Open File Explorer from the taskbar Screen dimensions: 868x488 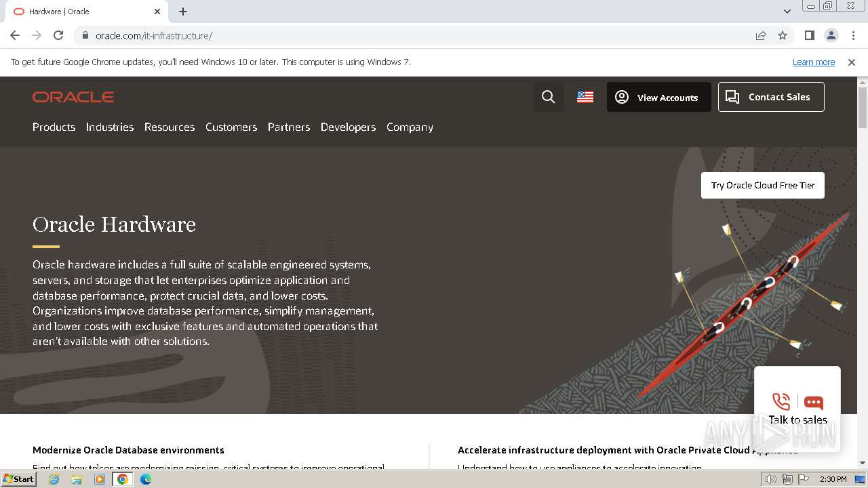click(77, 479)
